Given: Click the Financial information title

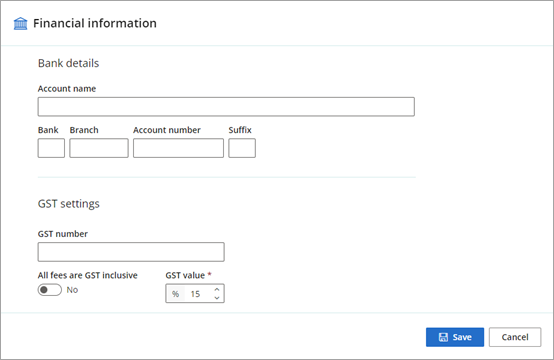Looking at the screenshot, I should coord(95,23).
